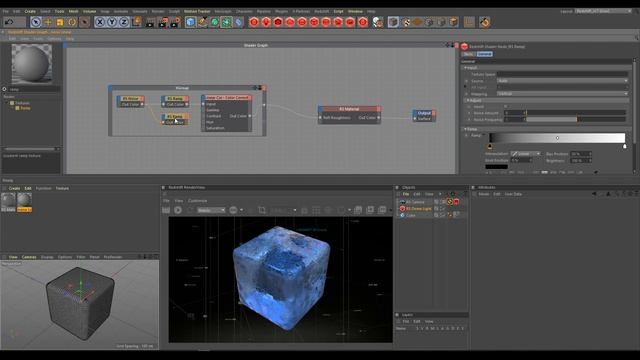Screen dimensions: 640x360
Task: Toggle the Y axis lock
Action: tap(112, 22)
